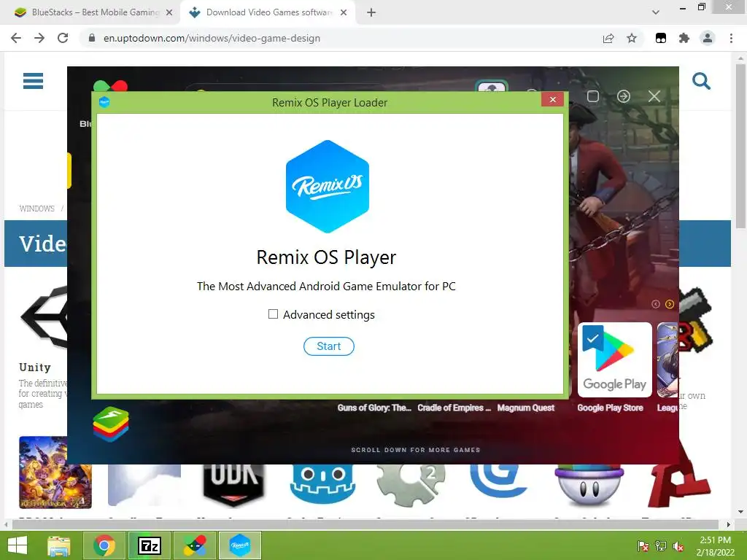Click previous arrow in BlueStacks game carousel
This screenshot has height=560, width=747.
click(x=656, y=304)
